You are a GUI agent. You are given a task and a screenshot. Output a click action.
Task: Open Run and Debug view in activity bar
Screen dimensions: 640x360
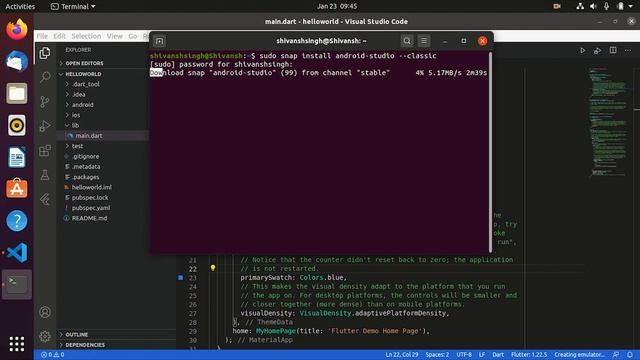pyautogui.click(x=45, y=126)
